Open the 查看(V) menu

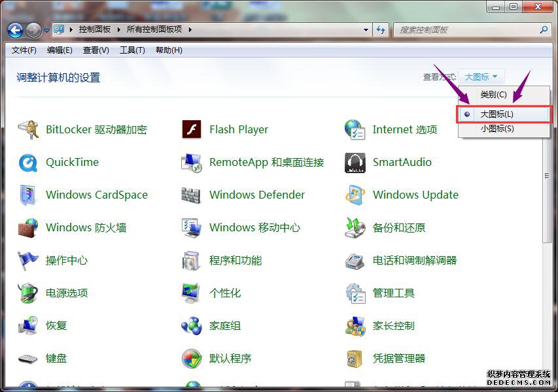pyautogui.click(x=96, y=50)
